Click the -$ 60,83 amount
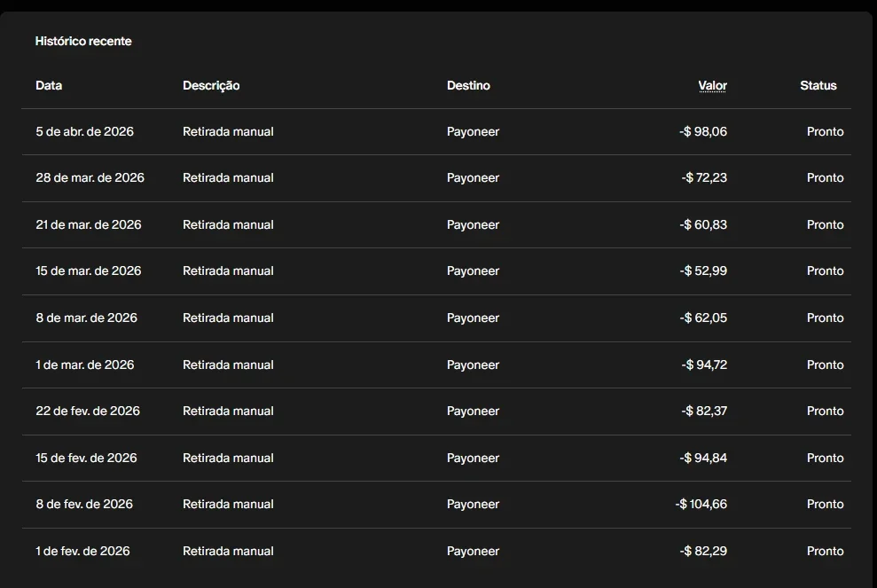 [x=703, y=224]
